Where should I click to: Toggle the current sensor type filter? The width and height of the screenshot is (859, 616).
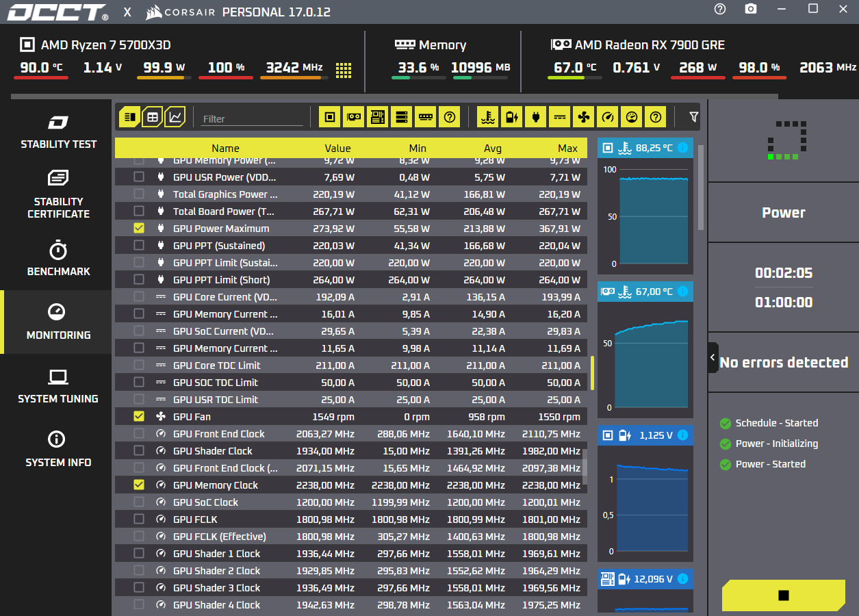click(560, 117)
